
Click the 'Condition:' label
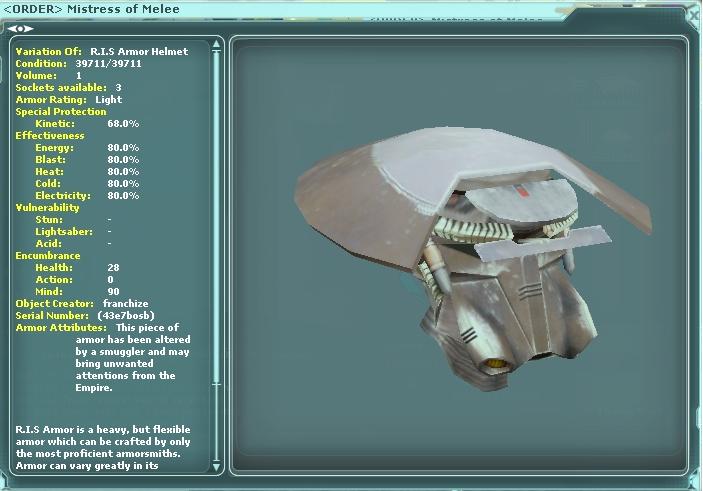41,64
